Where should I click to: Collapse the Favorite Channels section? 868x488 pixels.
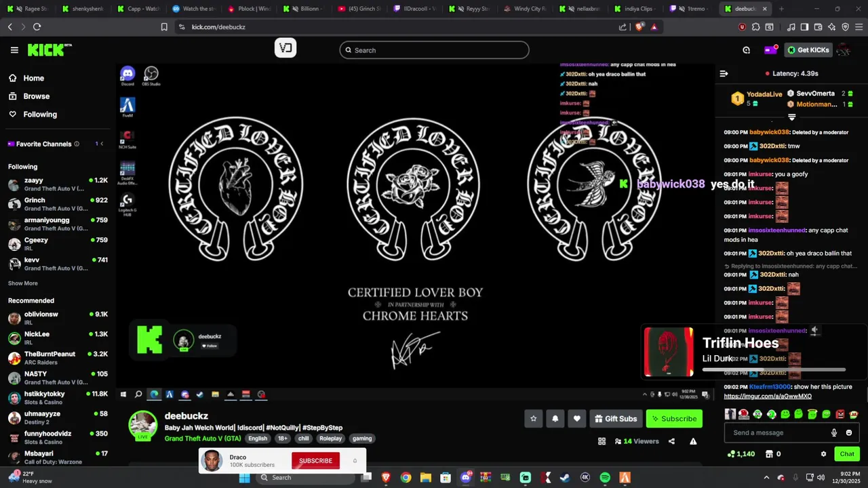coord(102,144)
